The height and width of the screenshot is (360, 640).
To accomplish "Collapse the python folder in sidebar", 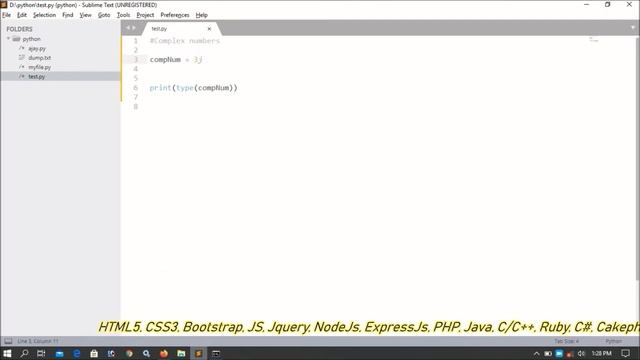I will click(x=8, y=39).
